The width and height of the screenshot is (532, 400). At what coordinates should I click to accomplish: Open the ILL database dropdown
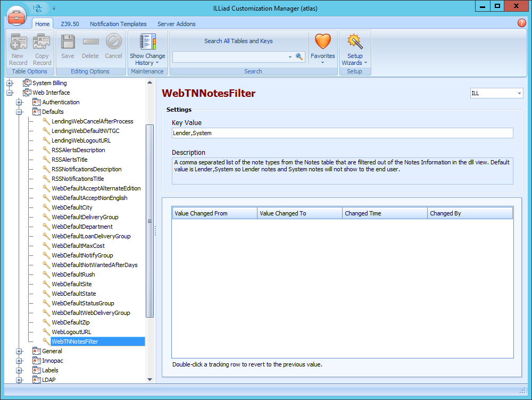[x=520, y=93]
